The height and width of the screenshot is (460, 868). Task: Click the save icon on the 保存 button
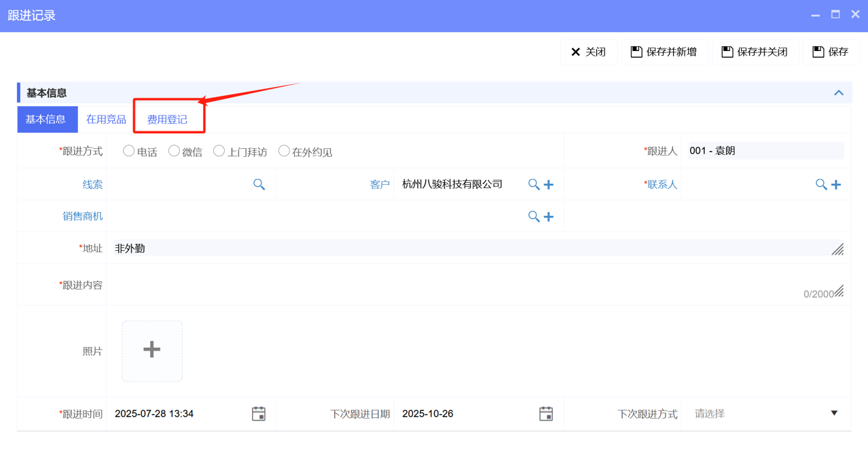pyautogui.click(x=817, y=51)
